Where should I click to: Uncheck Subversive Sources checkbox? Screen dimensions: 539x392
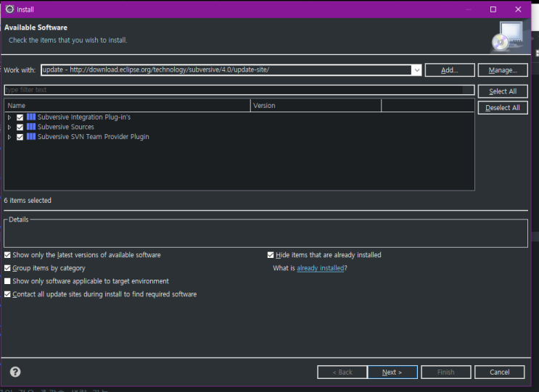20,127
